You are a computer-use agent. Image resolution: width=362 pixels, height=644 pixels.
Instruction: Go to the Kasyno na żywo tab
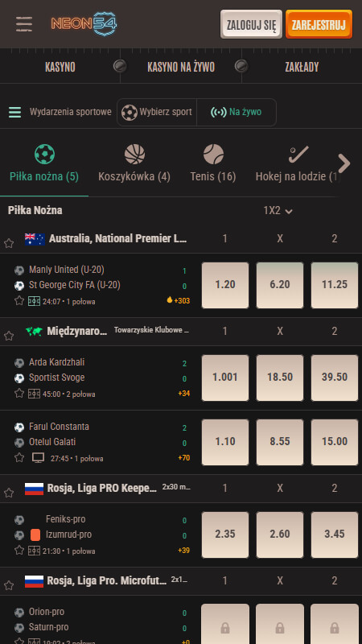[181, 68]
